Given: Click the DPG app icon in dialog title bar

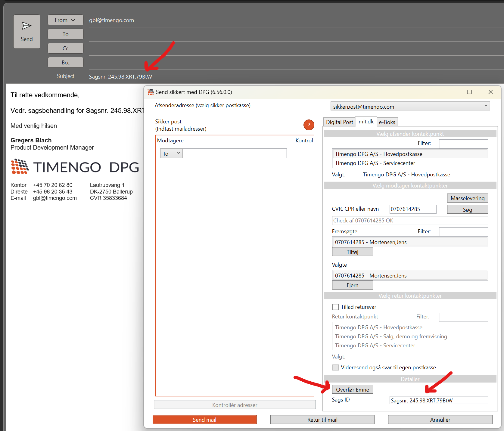Looking at the screenshot, I should point(151,92).
